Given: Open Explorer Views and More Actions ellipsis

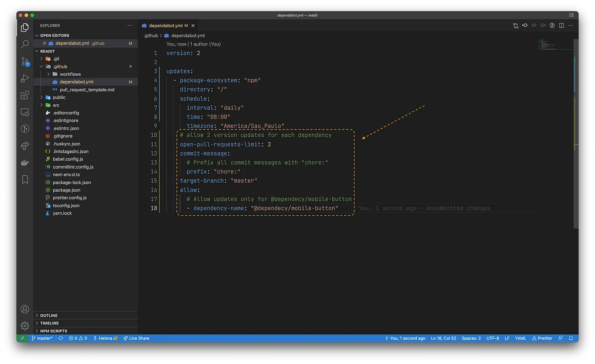Looking at the screenshot, I should click(x=130, y=25).
